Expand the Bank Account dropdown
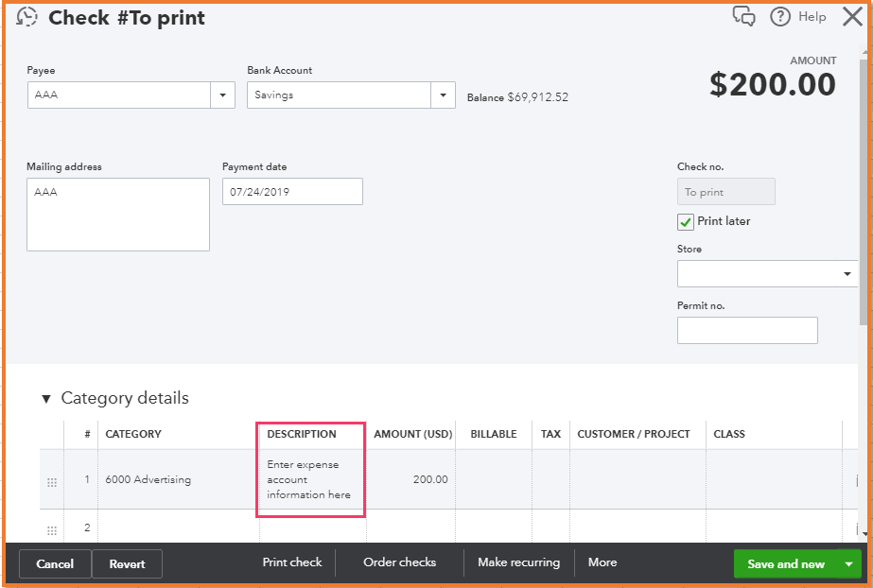873x588 pixels. tap(444, 95)
